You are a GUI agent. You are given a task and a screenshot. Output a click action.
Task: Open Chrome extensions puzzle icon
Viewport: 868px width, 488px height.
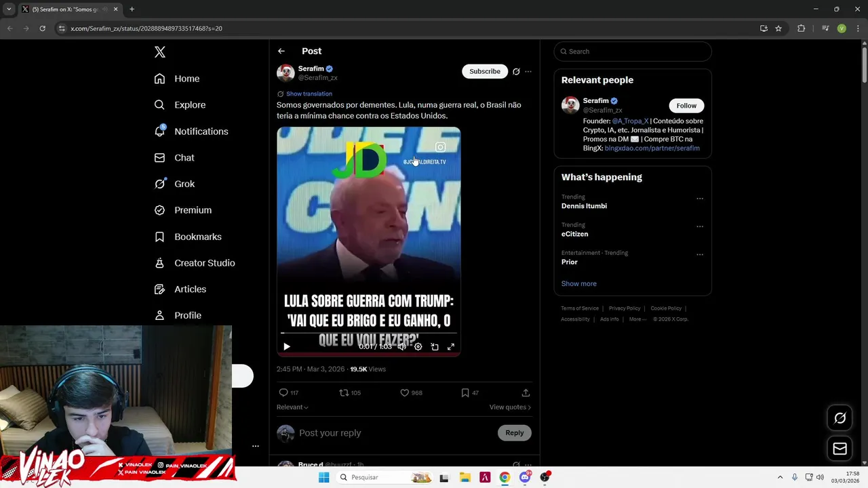click(801, 28)
